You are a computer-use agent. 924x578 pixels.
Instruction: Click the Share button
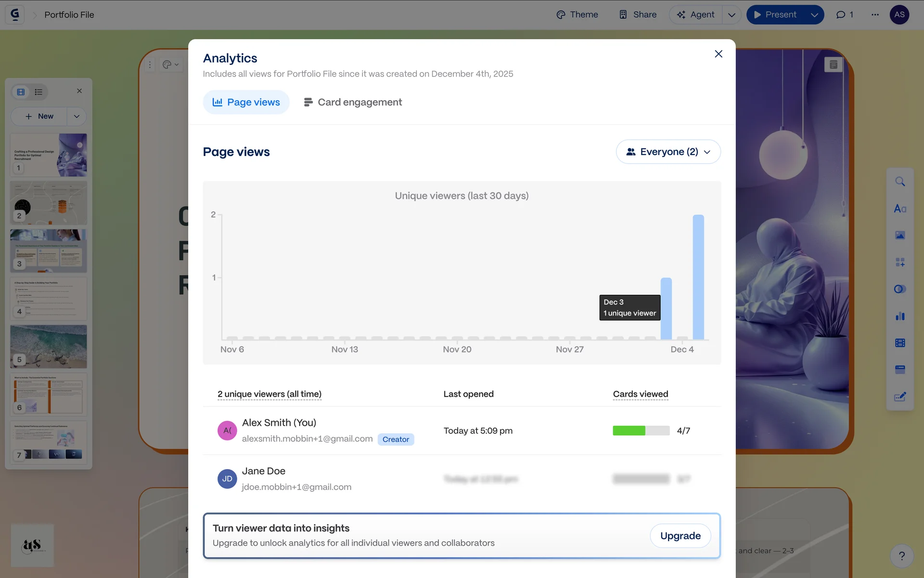tap(638, 14)
